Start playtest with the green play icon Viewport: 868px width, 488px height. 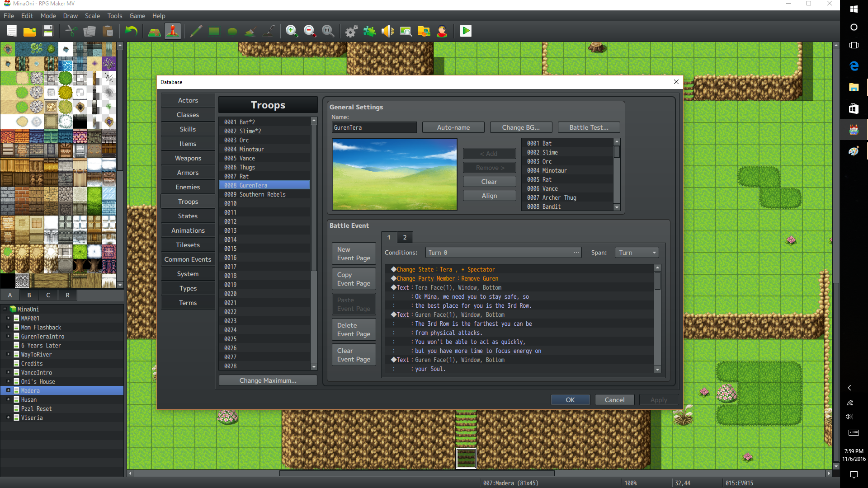pyautogui.click(x=466, y=31)
